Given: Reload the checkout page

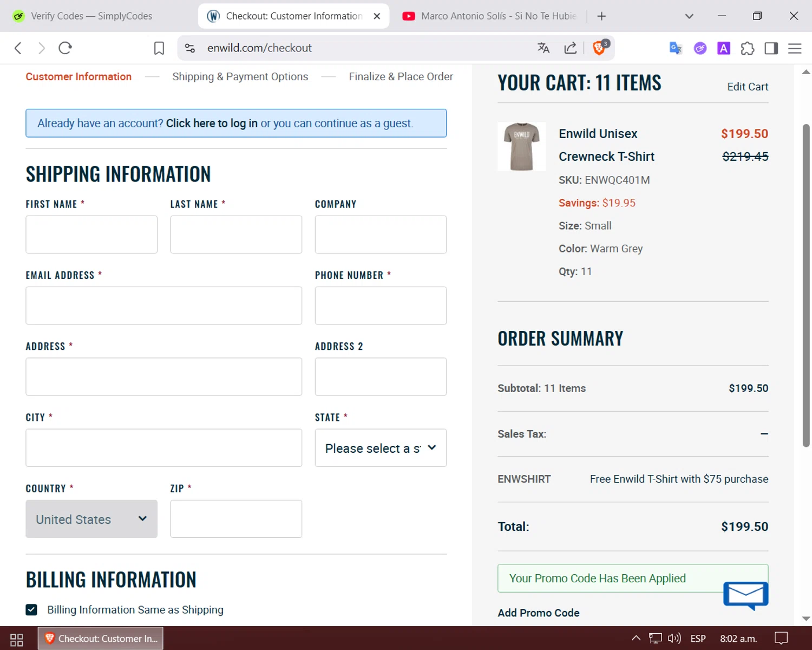Looking at the screenshot, I should (x=66, y=48).
